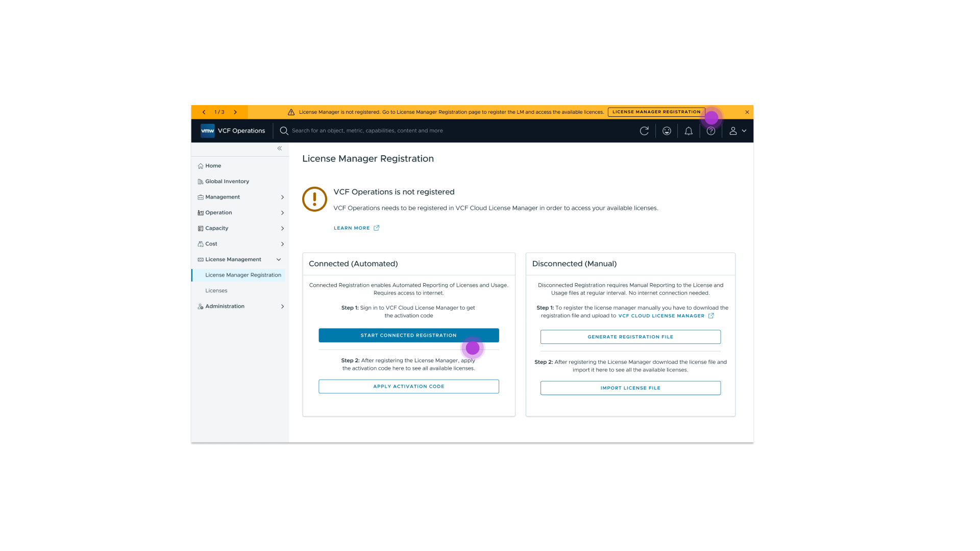Click Generate Registration File button
The height and width of the screenshot is (551, 980).
[x=630, y=337]
